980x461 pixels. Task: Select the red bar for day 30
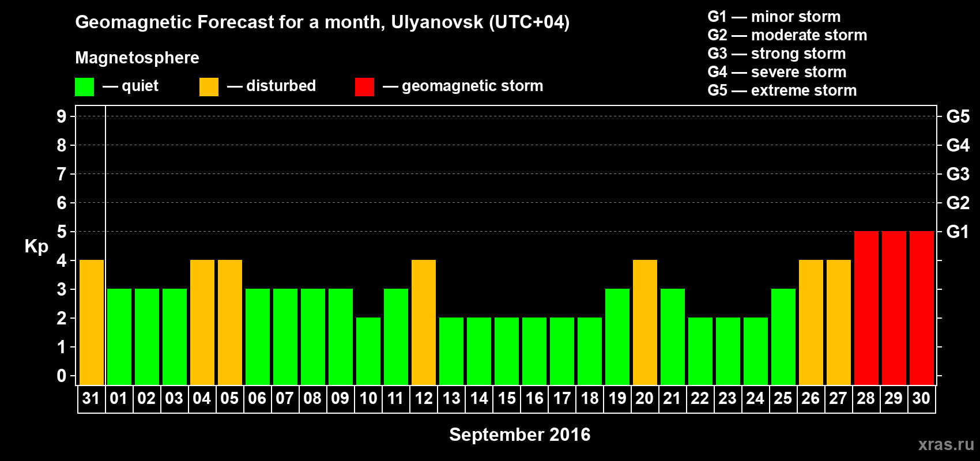(922, 308)
